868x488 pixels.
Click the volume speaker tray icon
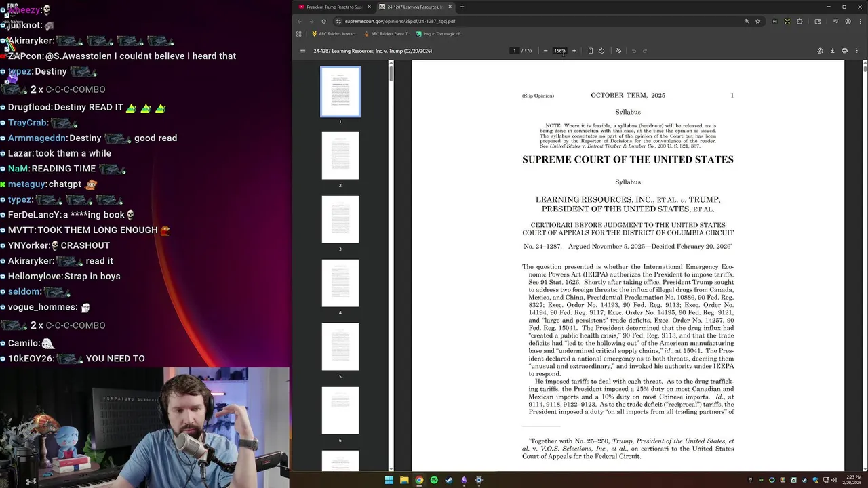[x=834, y=480]
